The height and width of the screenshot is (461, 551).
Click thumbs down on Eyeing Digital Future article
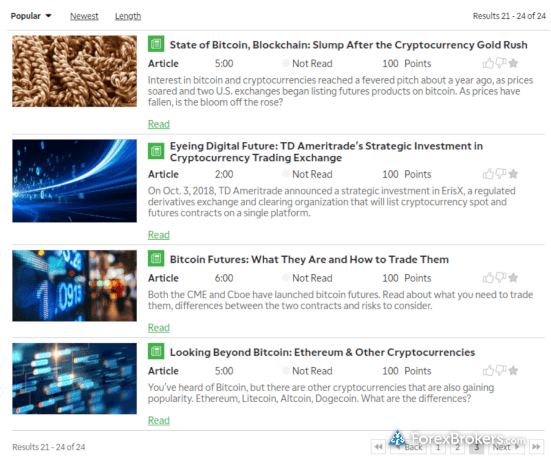coord(501,174)
